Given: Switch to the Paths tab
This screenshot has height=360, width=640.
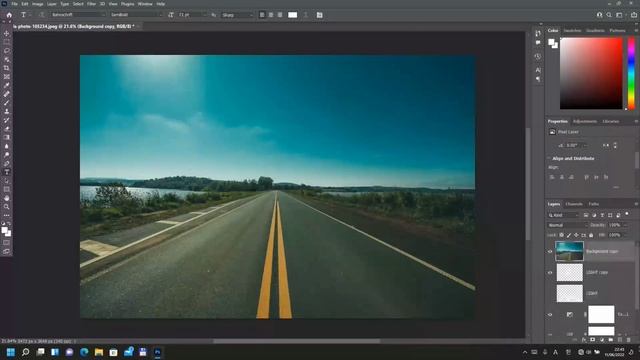Looking at the screenshot, I should click(x=594, y=204).
